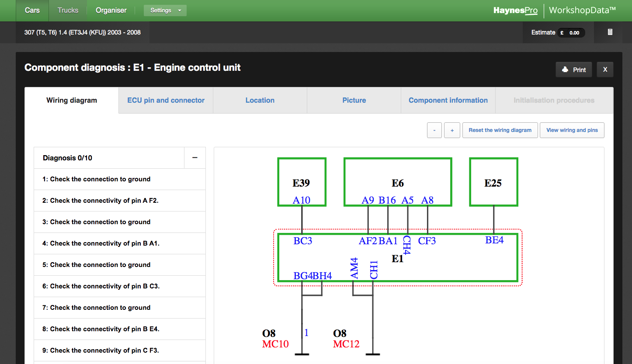
Task: Click the E39 component box in diagram
Action: pyautogui.click(x=302, y=182)
